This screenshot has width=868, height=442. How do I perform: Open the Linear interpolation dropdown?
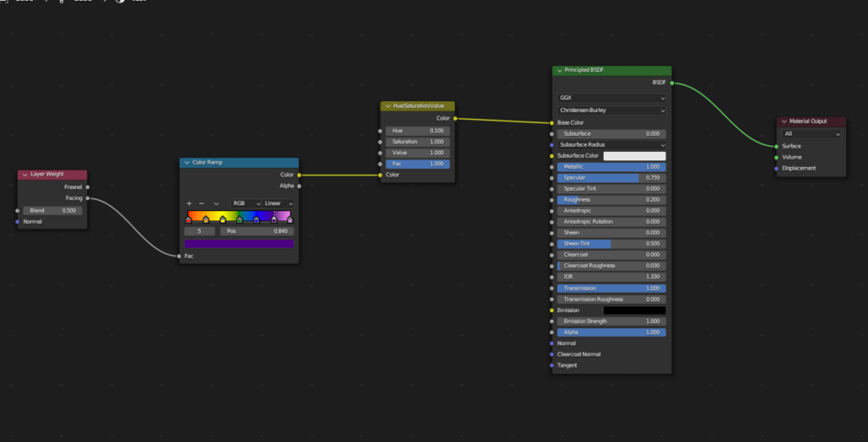(277, 204)
